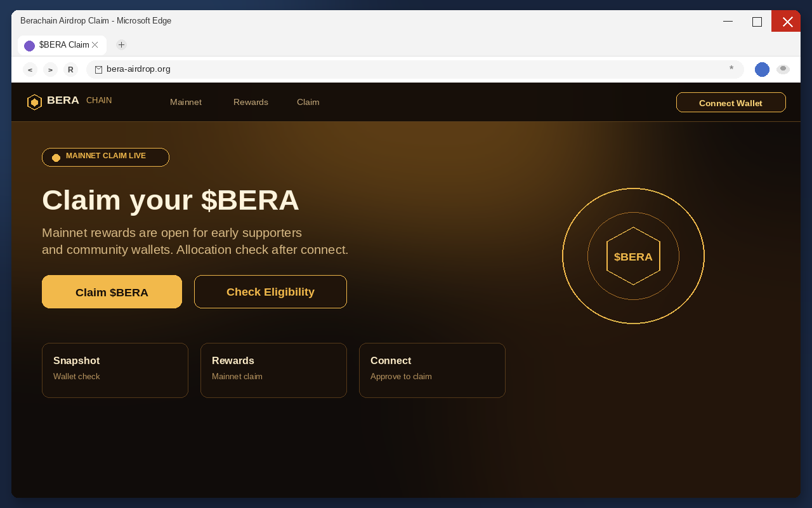Screen dimensions: 812x508
Task: Open the Connect Approve to claim card
Action: [432, 370]
